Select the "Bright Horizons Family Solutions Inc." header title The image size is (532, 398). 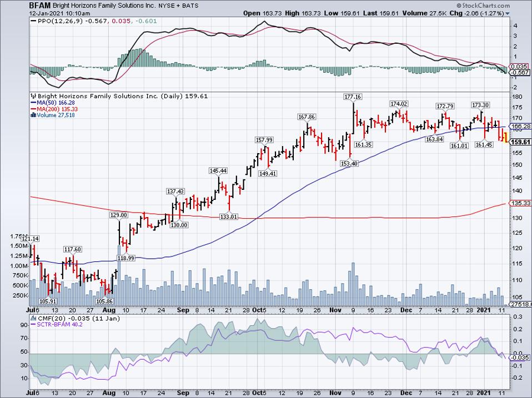pyautogui.click(x=104, y=6)
